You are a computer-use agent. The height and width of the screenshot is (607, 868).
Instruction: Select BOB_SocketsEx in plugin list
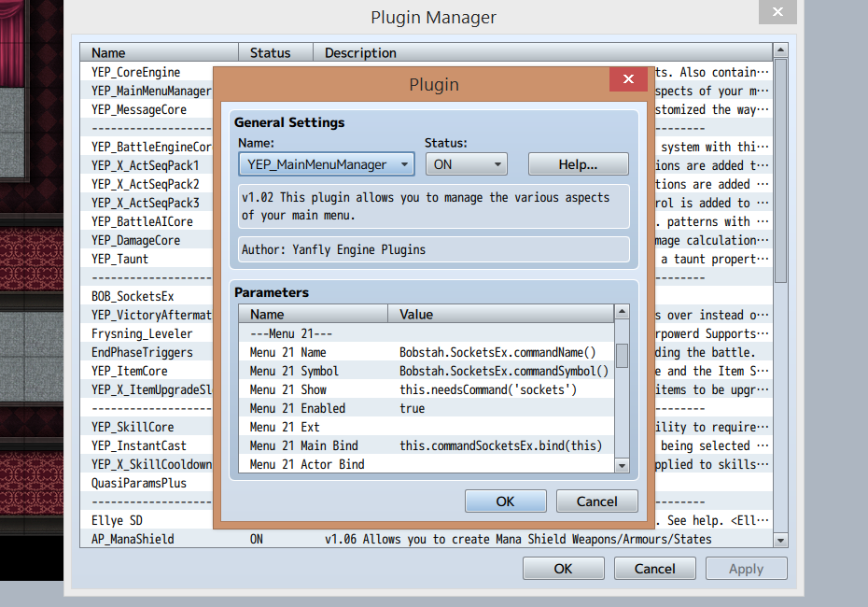coord(133,296)
